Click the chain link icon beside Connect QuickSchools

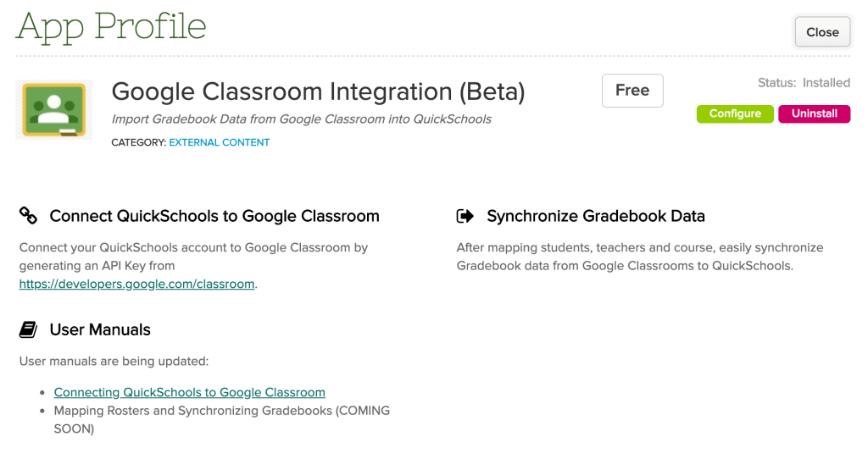28,215
